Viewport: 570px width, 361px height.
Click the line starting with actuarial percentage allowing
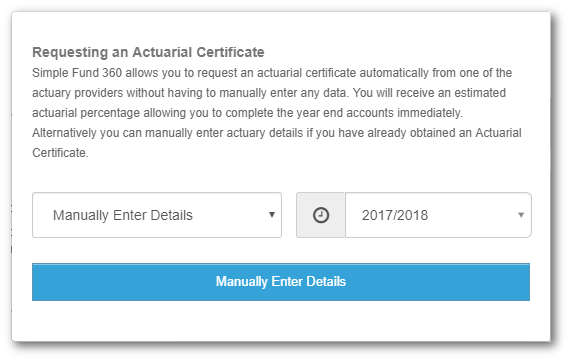click(247, 113)
